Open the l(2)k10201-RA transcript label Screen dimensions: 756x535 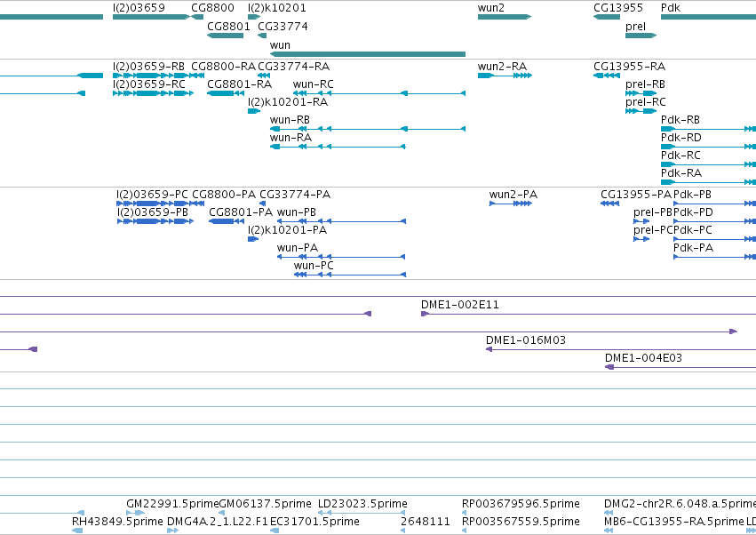click(x=288, y=102)
